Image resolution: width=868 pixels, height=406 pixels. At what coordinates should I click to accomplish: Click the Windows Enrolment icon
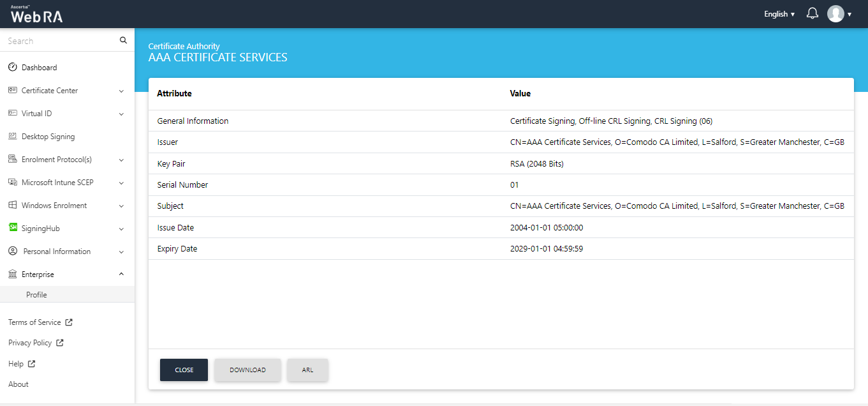[x=13, y=205]
